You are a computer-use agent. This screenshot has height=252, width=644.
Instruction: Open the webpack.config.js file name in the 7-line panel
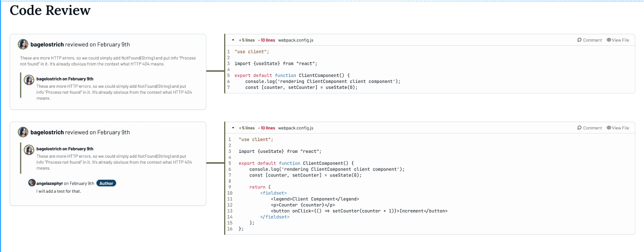click(296, 40)
